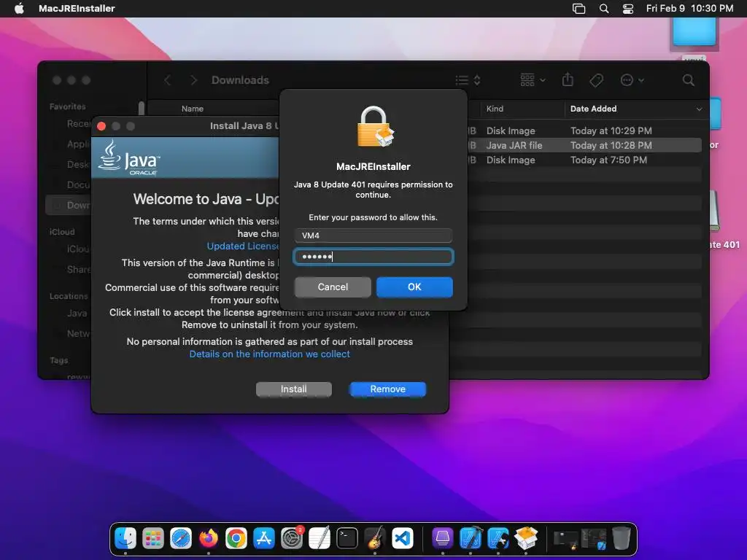
Task: Open Spotlight search in the menu bar
Action: pyautogui.click(x=603, y=8)
